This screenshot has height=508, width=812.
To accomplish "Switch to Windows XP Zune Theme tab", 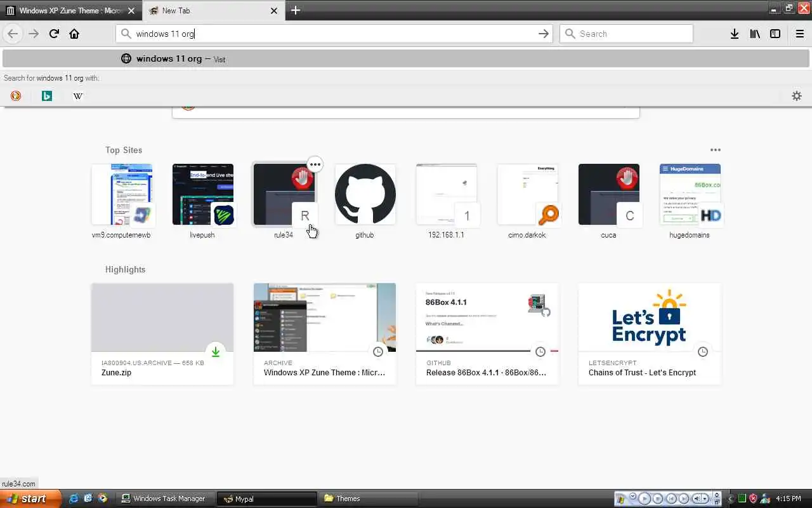I will pos(70,11).
